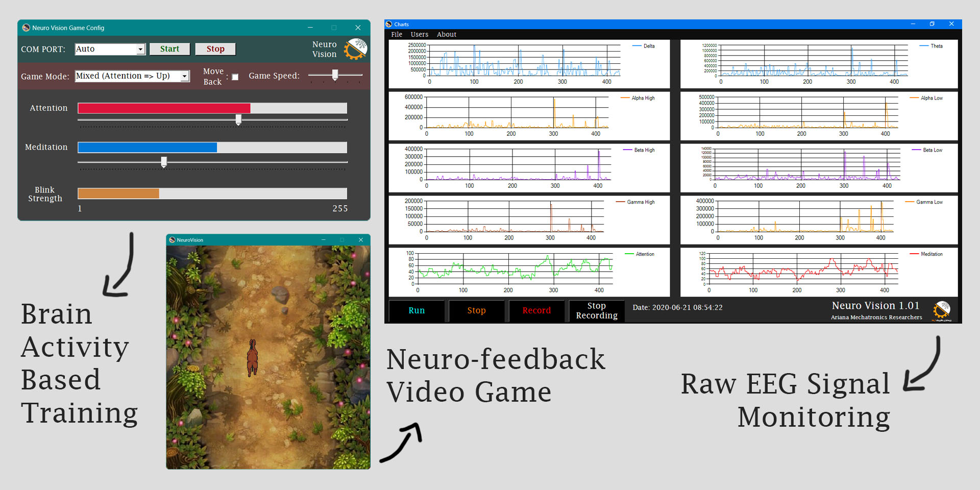Restore down the Charts window
This screenshot has height=490, width=980.
click(932, 24)
